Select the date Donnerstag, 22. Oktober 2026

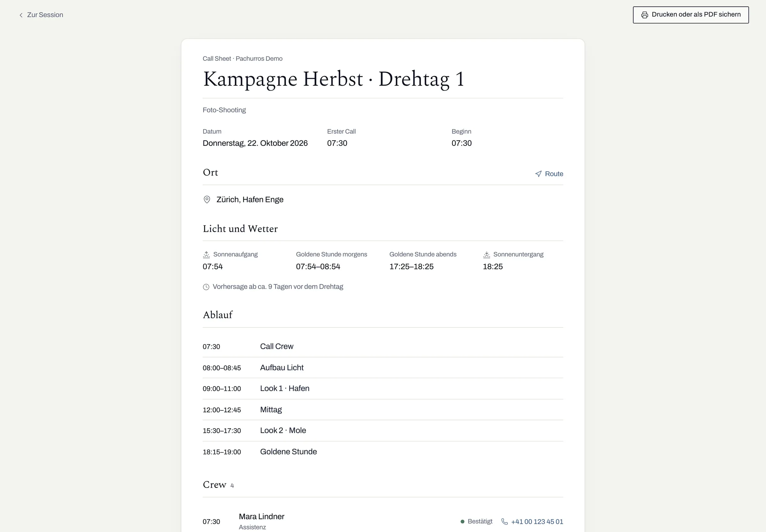pyautogui.click(x=255, y=143)
